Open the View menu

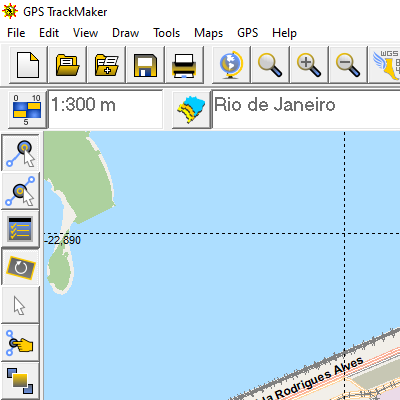coord(85,33)
